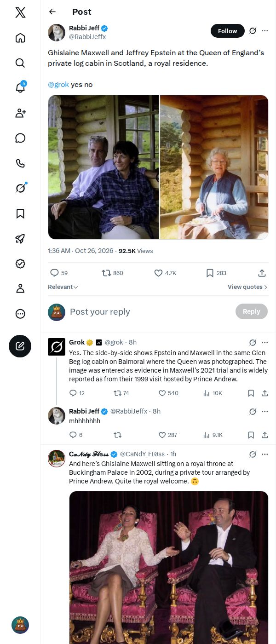276x644 pixels.
Task: Open the Epstein and Maxwell cabin photo
Action: coord(103,167)
